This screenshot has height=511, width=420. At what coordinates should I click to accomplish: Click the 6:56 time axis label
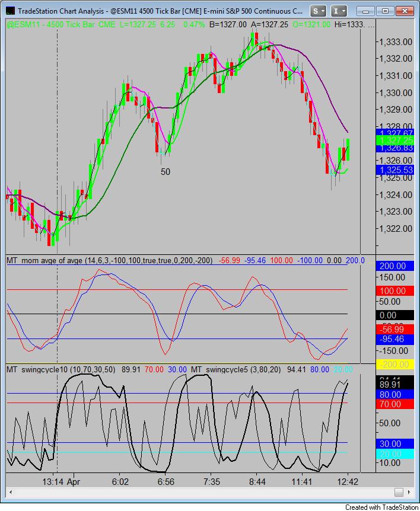tap(166, 482)
